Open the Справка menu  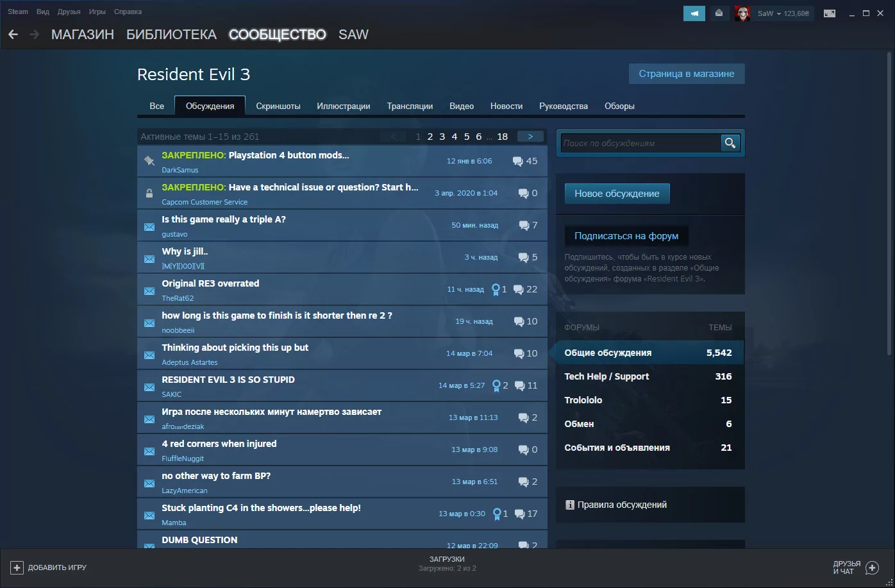pyautogui.click(x=128, y=12)
